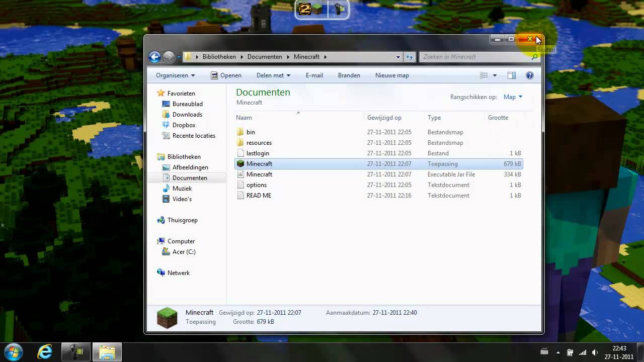Screen dimensions: 644x362
Task: Select the lastlogin file icon
Action: (240, 153)
